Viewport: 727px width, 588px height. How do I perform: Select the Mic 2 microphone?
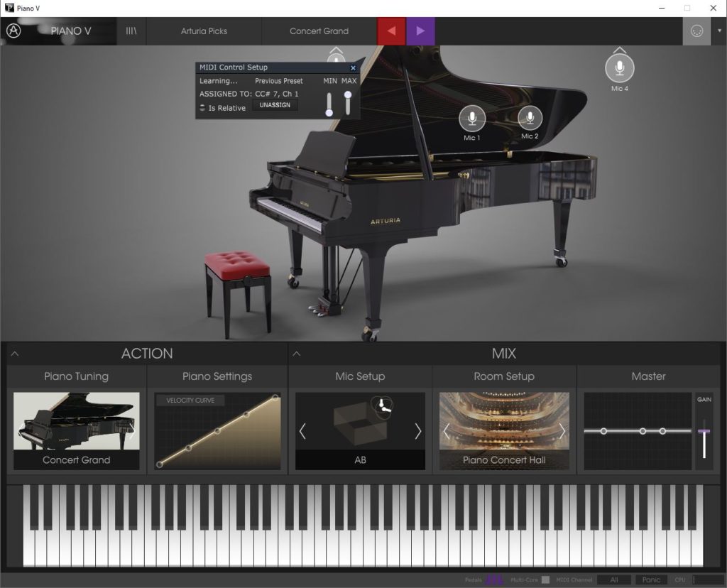click(530, 118)
